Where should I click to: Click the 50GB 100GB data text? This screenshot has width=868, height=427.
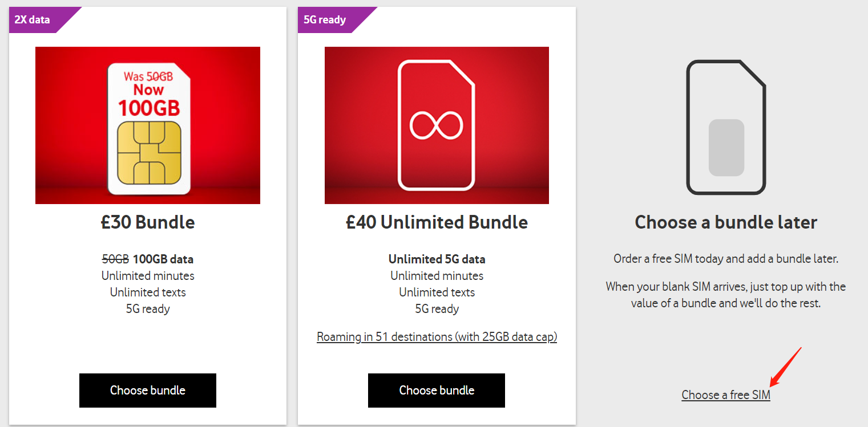[x=148, y=259]
